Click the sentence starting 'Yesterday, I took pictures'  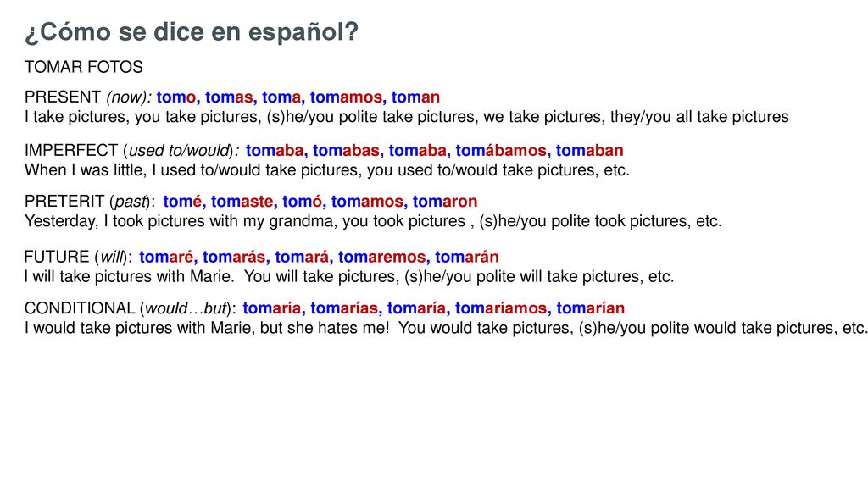(x=373, y=221)
